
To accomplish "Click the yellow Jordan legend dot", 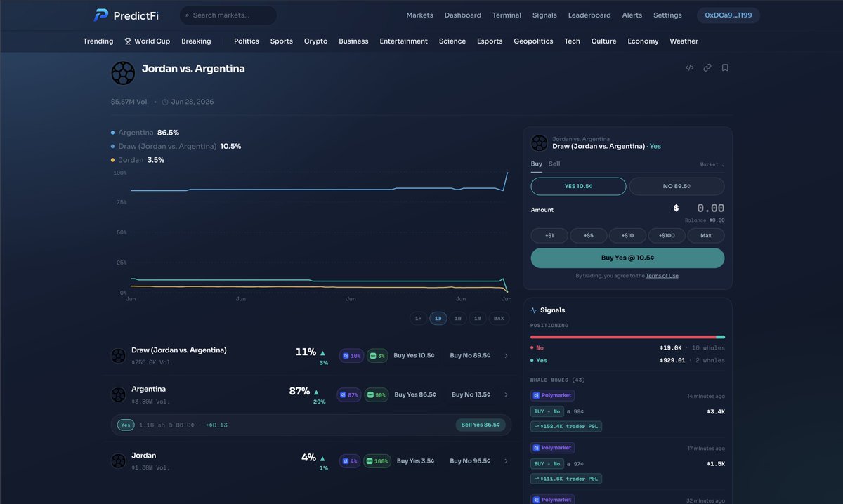I will click(x=112, y=160).
